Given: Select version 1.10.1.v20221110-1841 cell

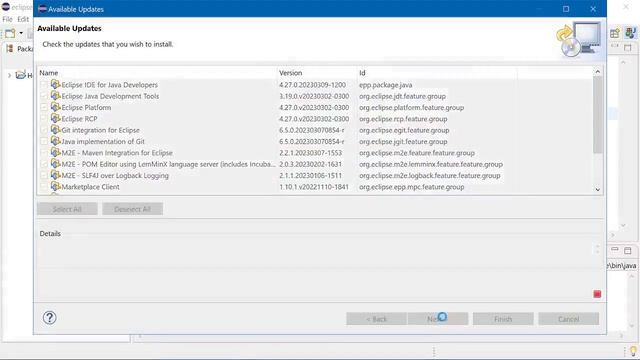Looking at the screenshot, I should point(314,187).
